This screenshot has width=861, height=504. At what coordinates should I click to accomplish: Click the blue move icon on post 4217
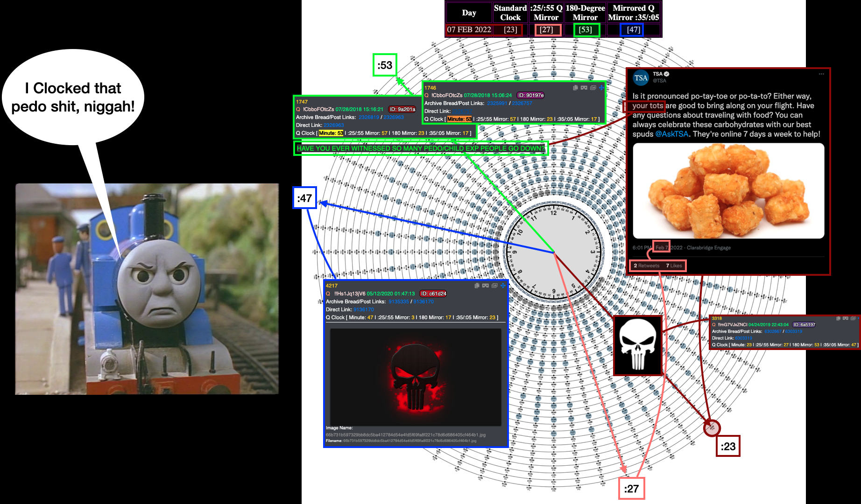(503, 286)
